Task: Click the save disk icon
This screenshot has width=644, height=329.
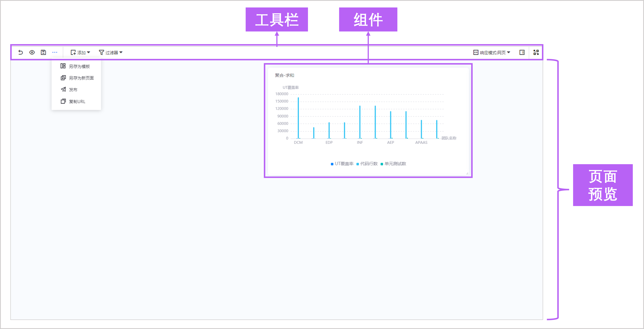Action: point(43,52)
